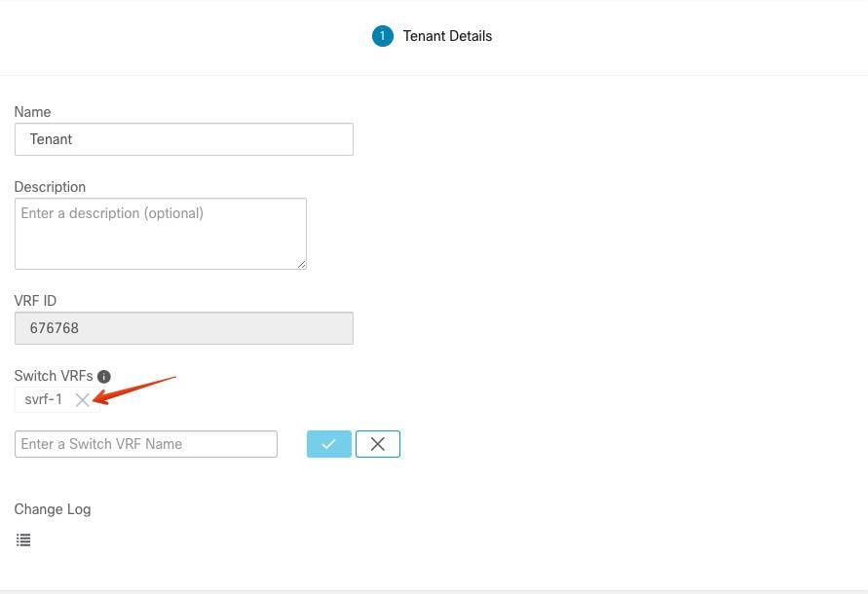868x594 pixels.
Task: Cancel the Switch VRF entry using the X icon
Action: coord(377,443)
